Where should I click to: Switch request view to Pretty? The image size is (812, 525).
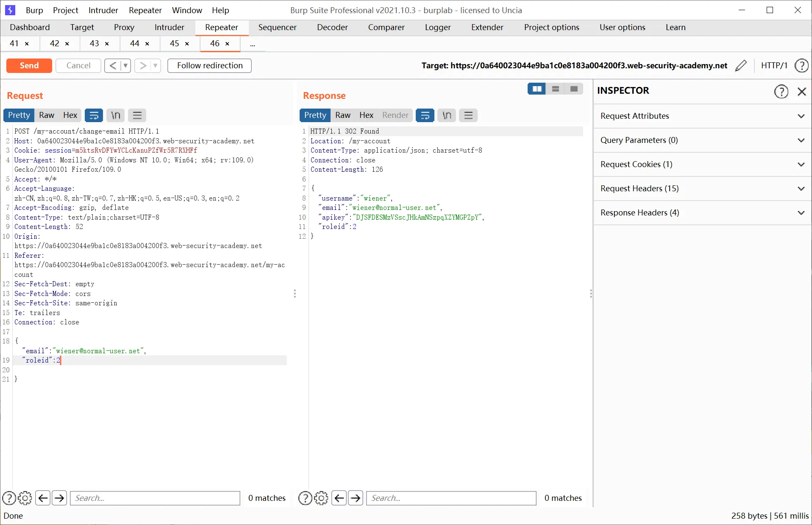coord(19,115)
